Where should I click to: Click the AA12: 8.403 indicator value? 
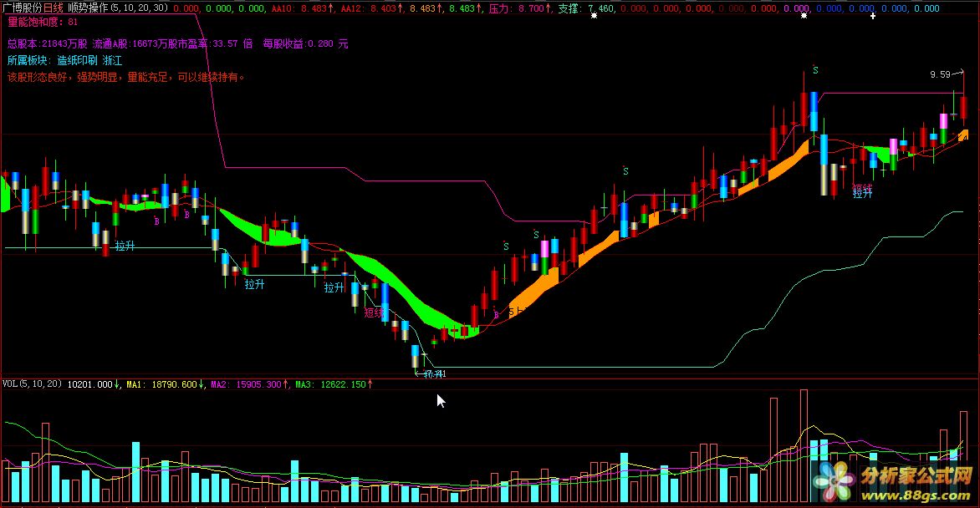click(x=372, y=8)
